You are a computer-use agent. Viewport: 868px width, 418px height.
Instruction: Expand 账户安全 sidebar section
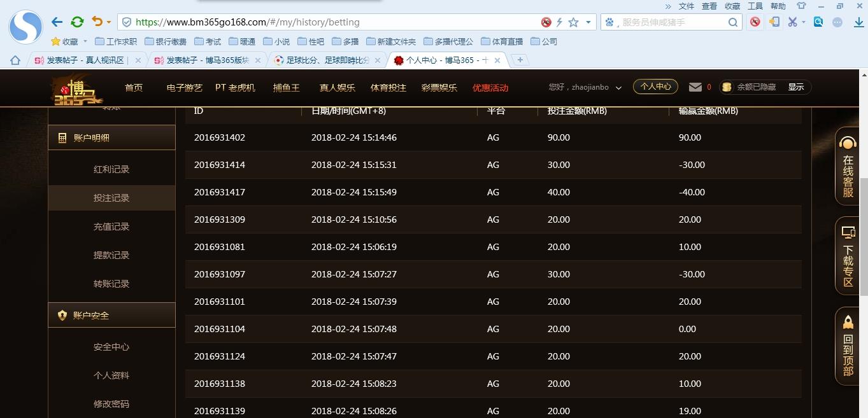[111, 315]
